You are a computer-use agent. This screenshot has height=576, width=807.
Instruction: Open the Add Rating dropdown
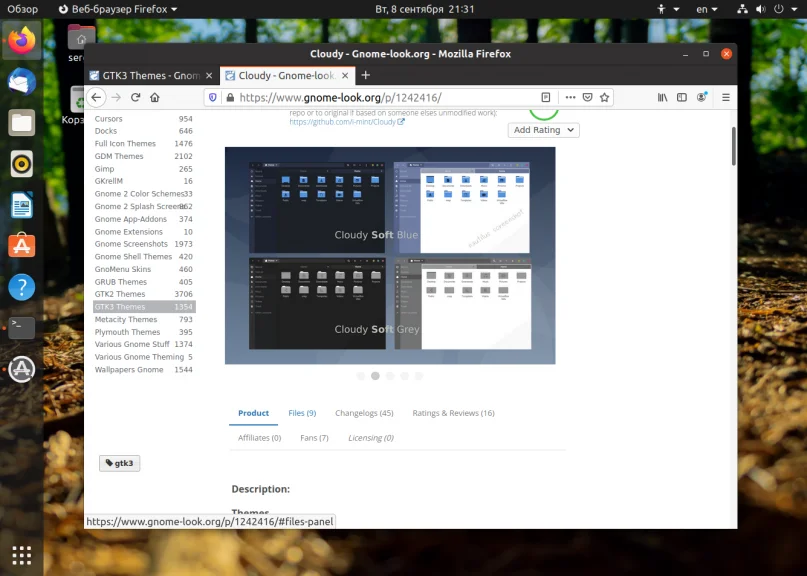543,130
